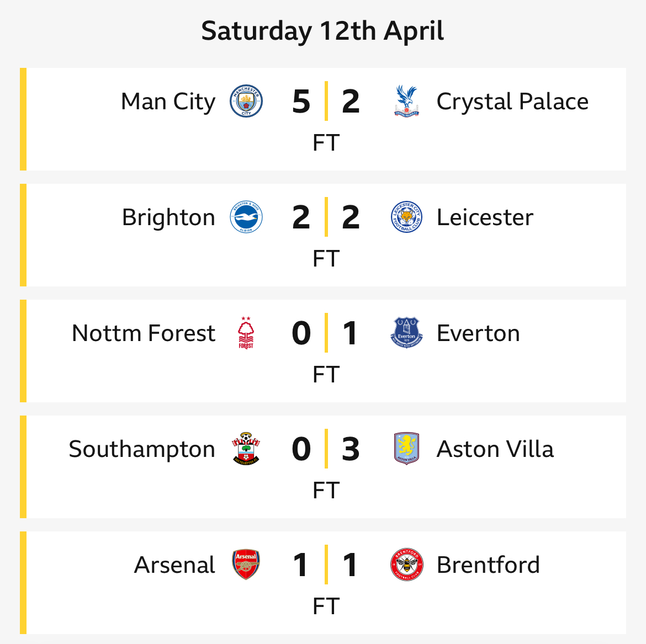This screenshot has height=644, width=646.
Task: Click the Arsenal v Brentford 1-1 score
Action: tap(326, 565)
